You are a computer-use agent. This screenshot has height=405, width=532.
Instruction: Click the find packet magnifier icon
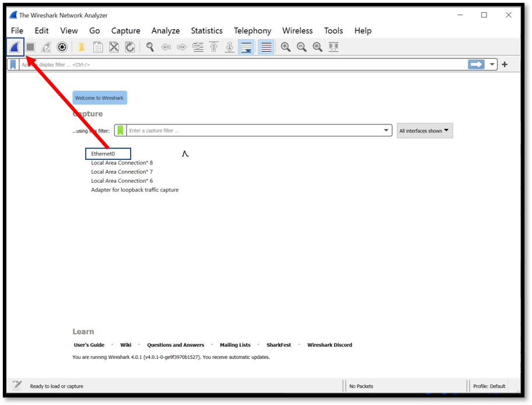coord(150,47)
